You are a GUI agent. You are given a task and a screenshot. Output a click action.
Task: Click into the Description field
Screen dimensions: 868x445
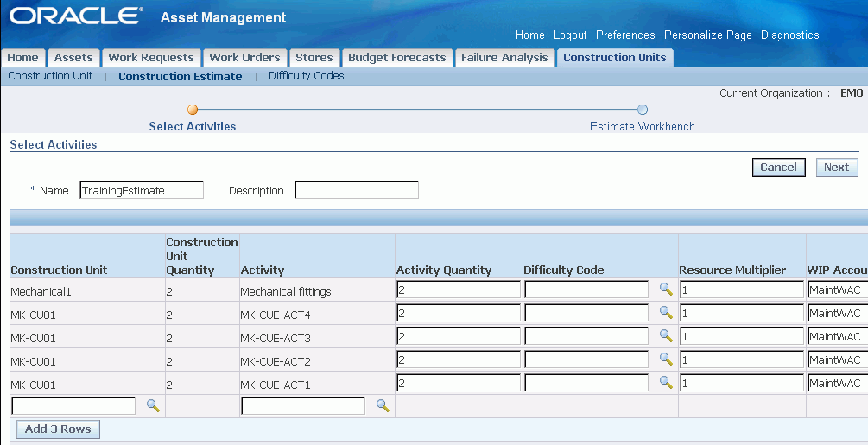357,190
